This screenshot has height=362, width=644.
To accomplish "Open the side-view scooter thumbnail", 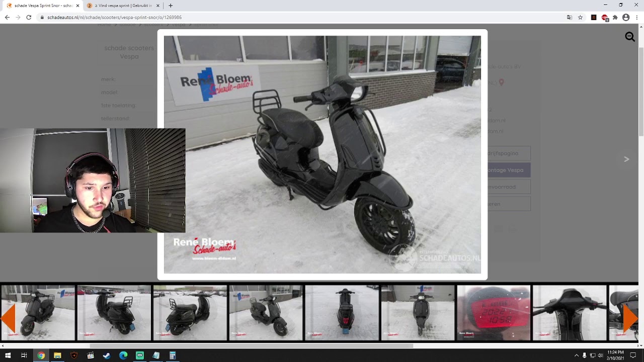I will [x=190, y=313].
